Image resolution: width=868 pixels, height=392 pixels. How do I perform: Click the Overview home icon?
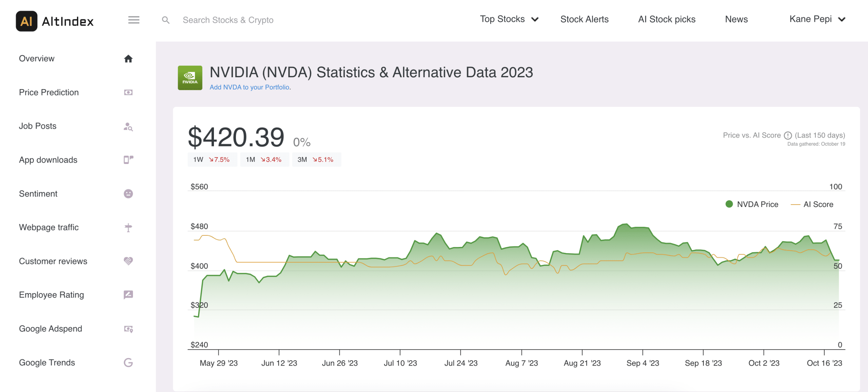click(x=128, y=59)
